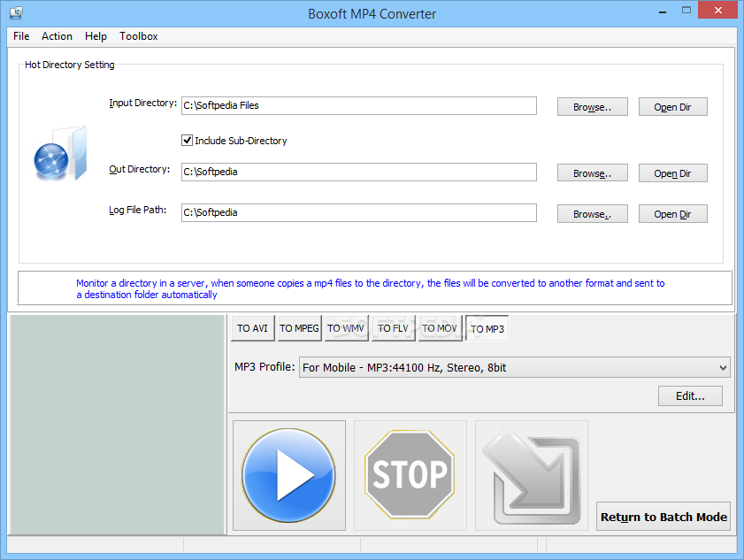This screenshot has height=560, width=744.
Task: Switch to the TO MOV tab
Action: [x=440, y=328]
